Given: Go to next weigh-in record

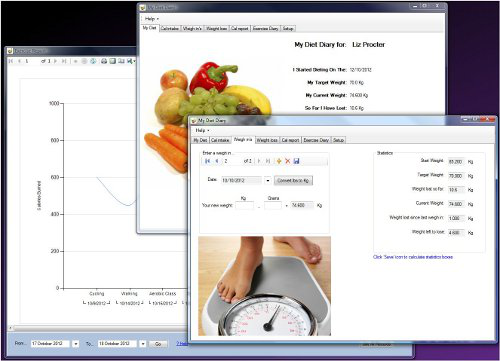Looking at the screenshot, I should point(259,161).
